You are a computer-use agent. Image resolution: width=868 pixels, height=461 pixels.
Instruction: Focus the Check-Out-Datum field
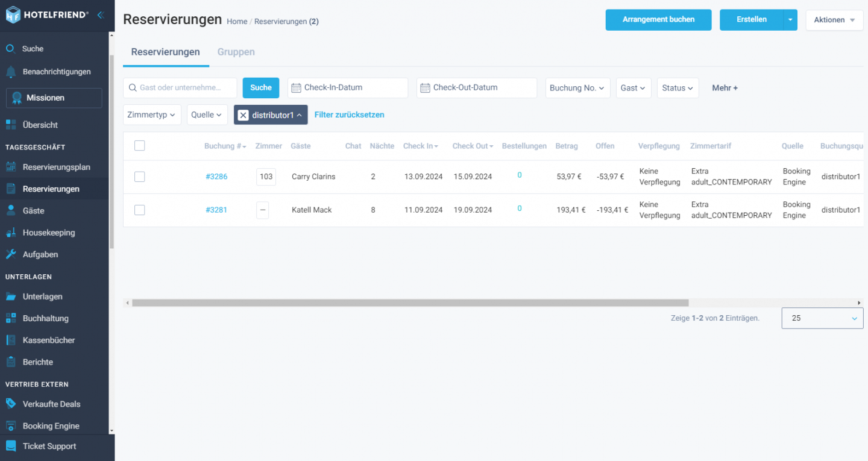(x=477, y=88)
